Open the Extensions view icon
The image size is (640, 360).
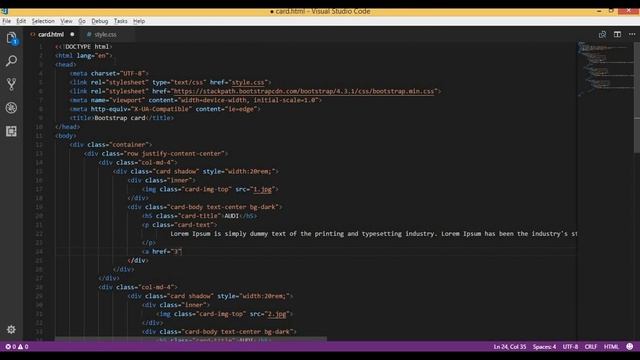(x=11, y=131)
